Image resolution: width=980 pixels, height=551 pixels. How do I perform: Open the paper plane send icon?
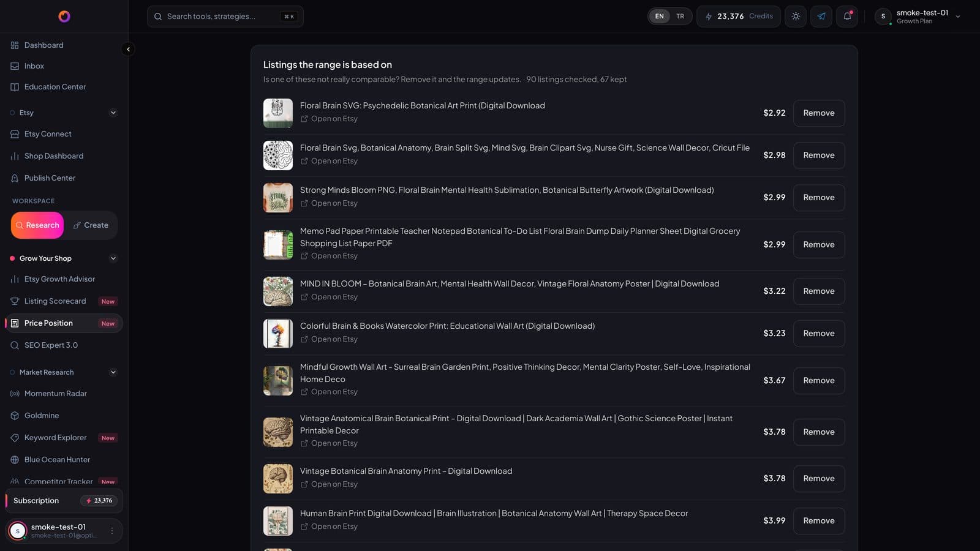click(821, 17)
